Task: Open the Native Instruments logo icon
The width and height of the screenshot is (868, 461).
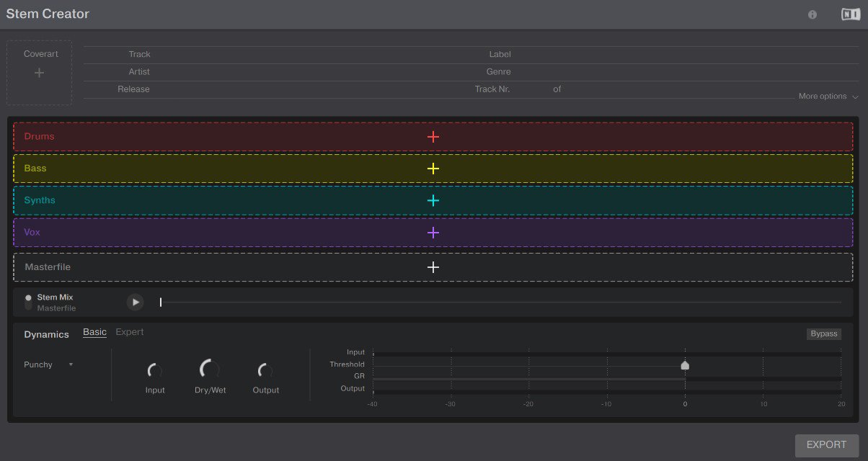Action: coord(849,14)
